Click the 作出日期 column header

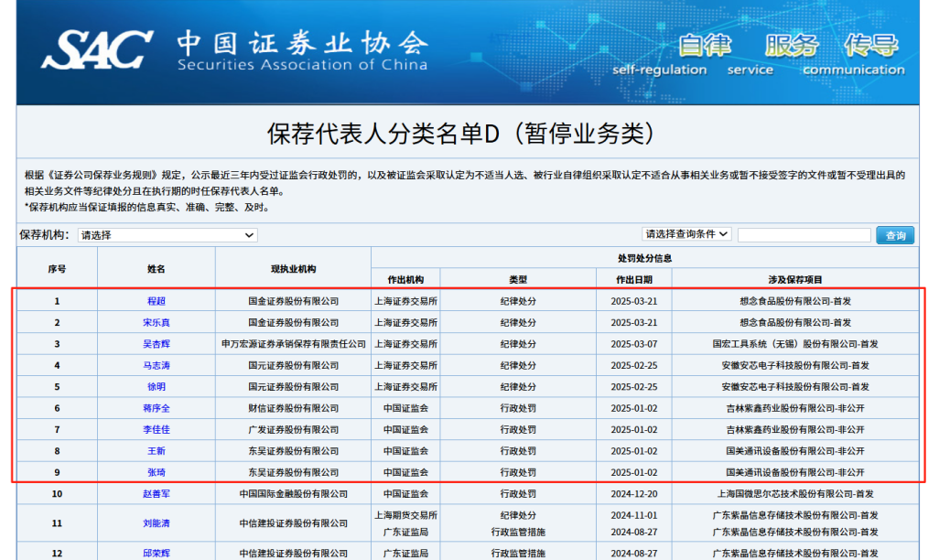[x=634, y=279]
